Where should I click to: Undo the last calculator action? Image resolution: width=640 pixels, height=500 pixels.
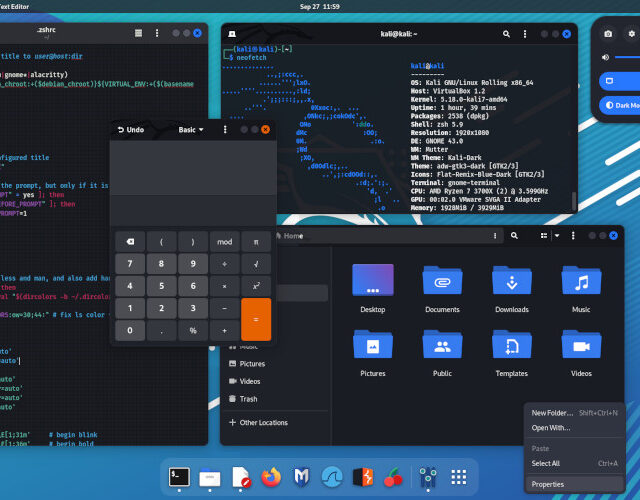(131, 130)
